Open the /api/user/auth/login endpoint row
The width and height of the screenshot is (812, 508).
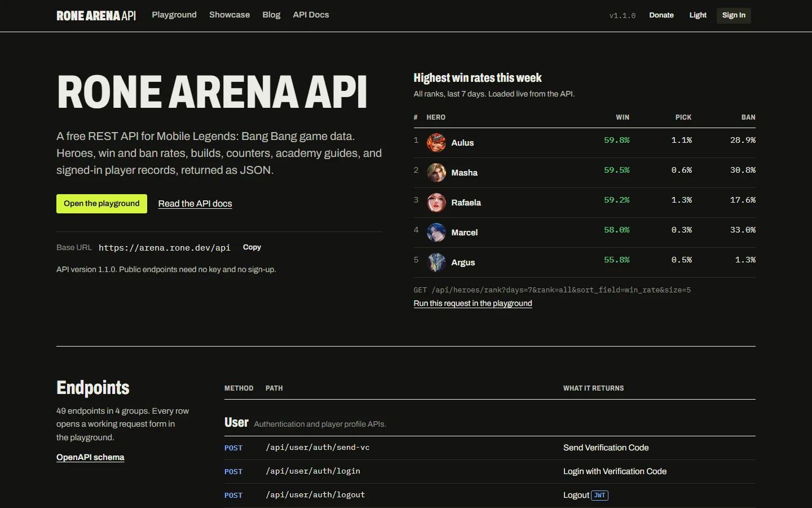tap(490, 471)
